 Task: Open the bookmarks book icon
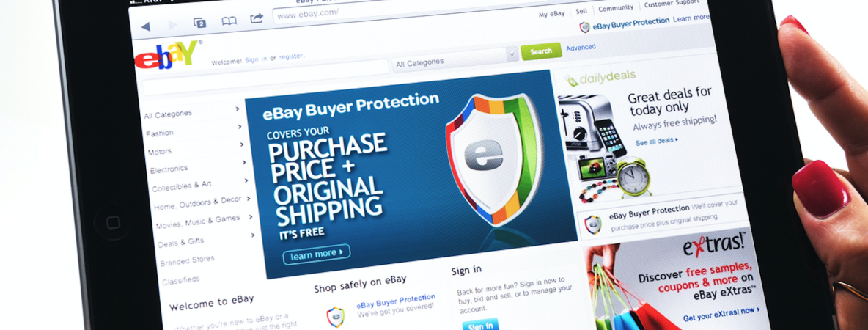(229, 21)
